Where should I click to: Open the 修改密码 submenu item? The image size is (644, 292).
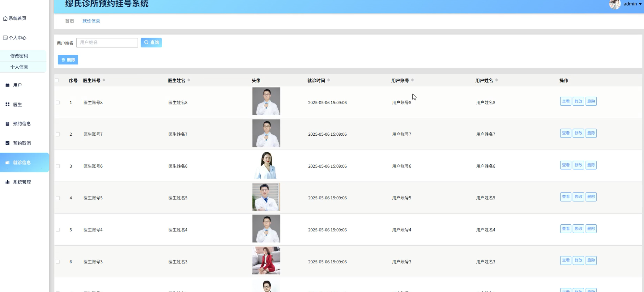tap(19, 56)
